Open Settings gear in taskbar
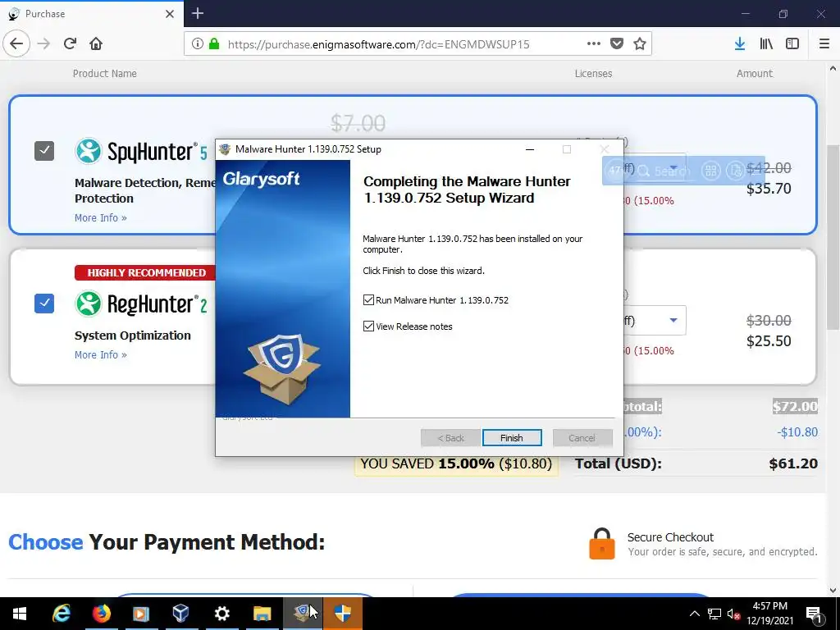This screenshot has width=840, height=630. [x=221, y=614]
